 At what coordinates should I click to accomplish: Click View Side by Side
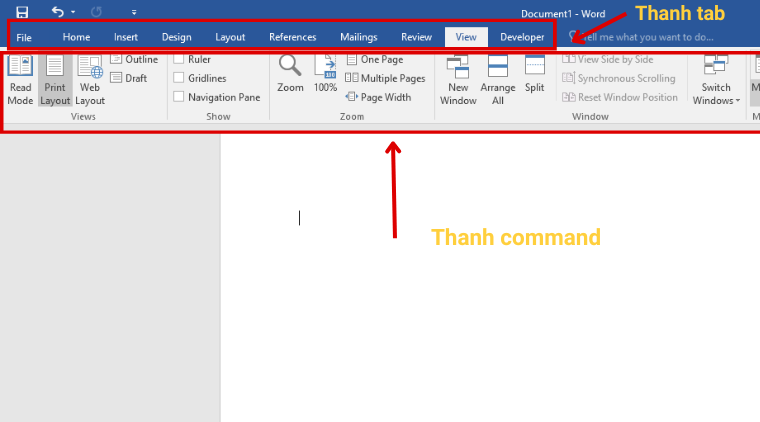click(x=608, y=60)
